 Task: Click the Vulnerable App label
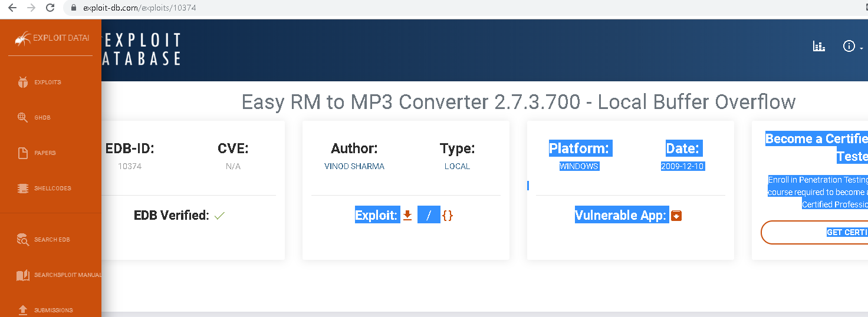click(x=621, y=216)
